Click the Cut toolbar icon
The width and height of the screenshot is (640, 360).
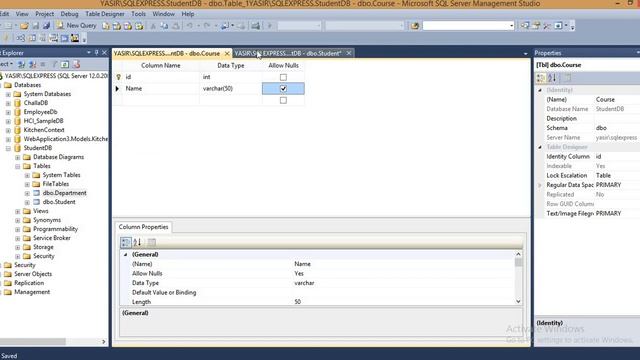pyautogui.click(x=153, y=26)
